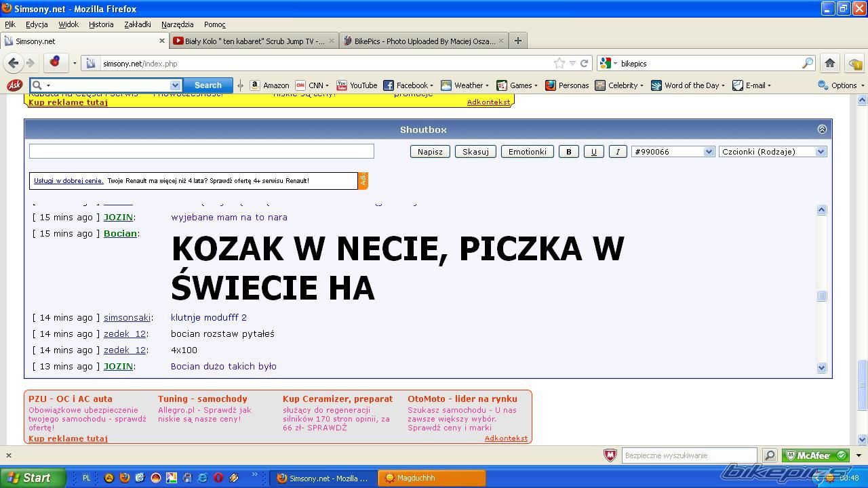Image resolution: width=868 pixels, height=488 pixels.
Task: Click the Firefox back arrow button
Action: pyautogui.click(x=14, y=63)
